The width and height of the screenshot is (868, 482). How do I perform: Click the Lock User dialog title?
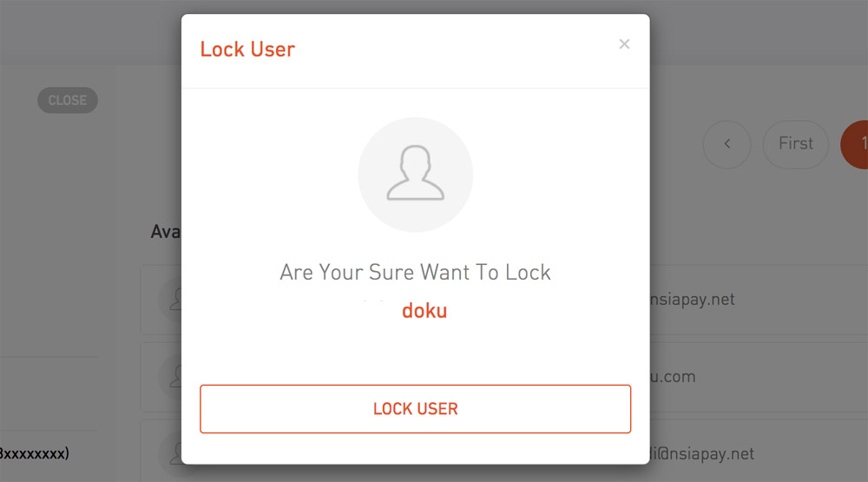coord(247,50)
